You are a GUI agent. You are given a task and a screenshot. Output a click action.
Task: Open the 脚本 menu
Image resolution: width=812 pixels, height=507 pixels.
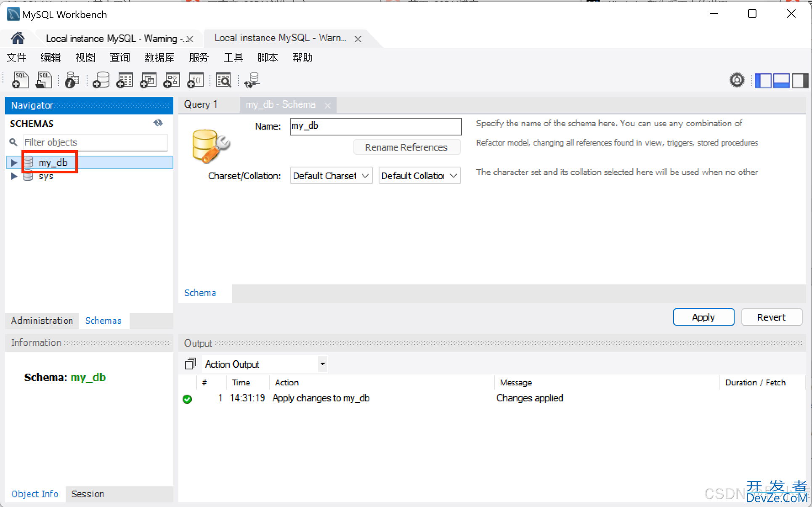tap(268, 58)
